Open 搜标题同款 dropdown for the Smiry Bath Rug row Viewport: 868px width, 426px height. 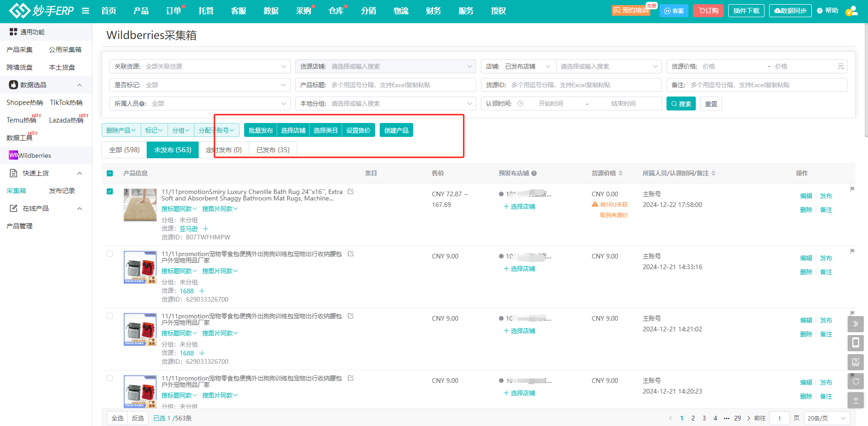(179, 209)
